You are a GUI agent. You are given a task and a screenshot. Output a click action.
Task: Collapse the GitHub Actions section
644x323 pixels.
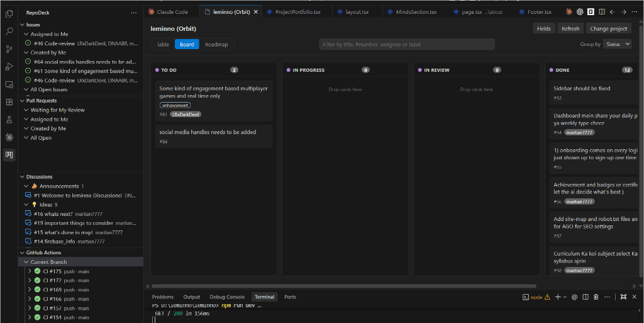pyautogui.click(x=22, y=252)
